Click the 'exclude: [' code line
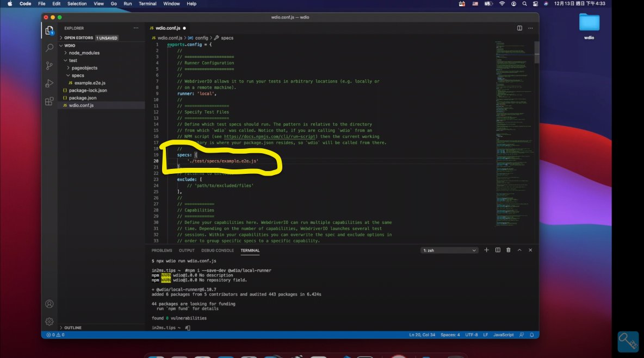 click(x=189, y=180)
